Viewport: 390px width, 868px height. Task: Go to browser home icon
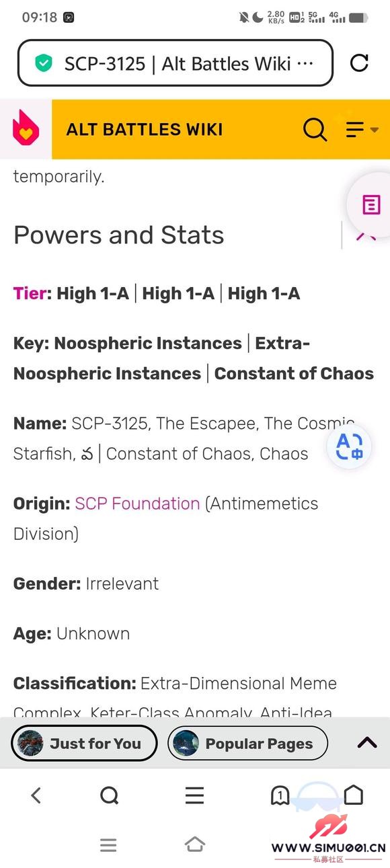pyautogui.click(x=353, y=795)
